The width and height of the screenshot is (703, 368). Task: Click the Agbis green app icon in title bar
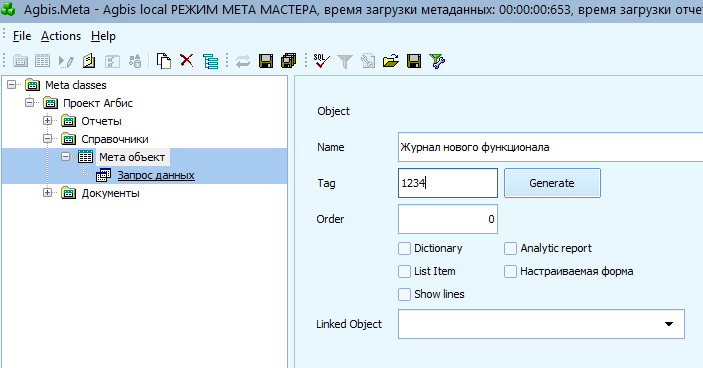coord(8,9)
